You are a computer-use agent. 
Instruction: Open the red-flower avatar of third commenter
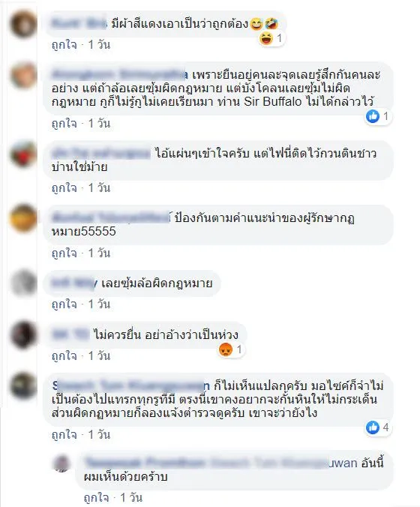(23, 154)
